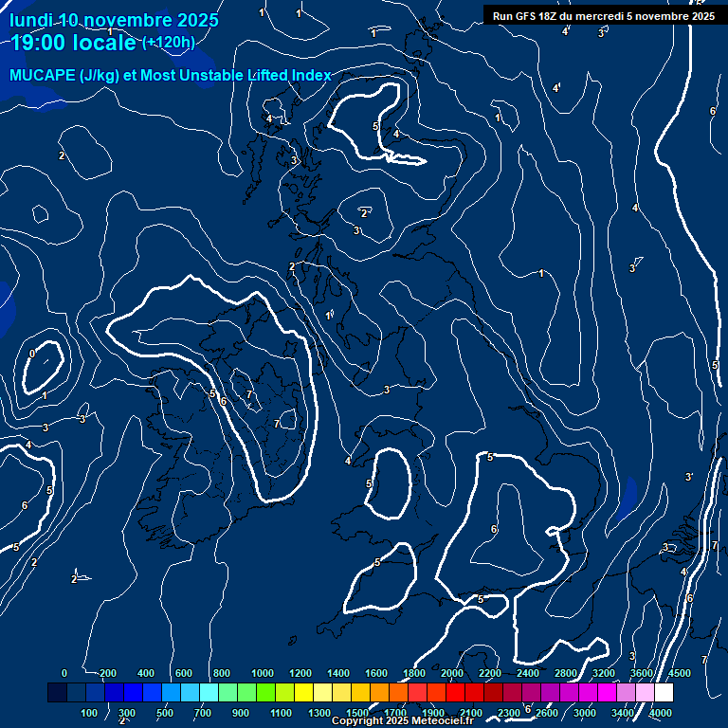This screenshot has width=728, height=728.
Task: Click the legend value '3400'
Action: [623, 713]
